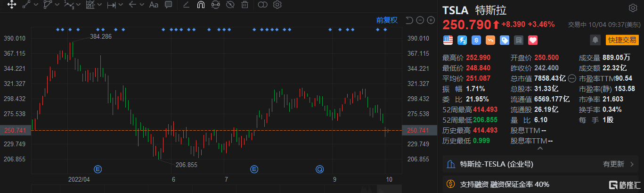The width and height of the screenshot is (644, 193).
Task: Click 有更新 to view updates
Action: tap(614, 164)
